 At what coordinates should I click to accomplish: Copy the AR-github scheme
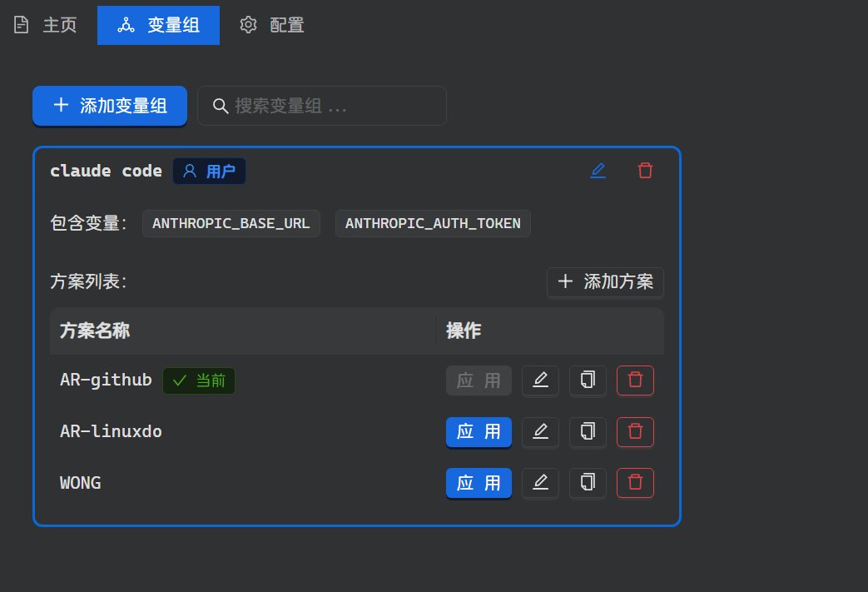[x=588, y=381]
